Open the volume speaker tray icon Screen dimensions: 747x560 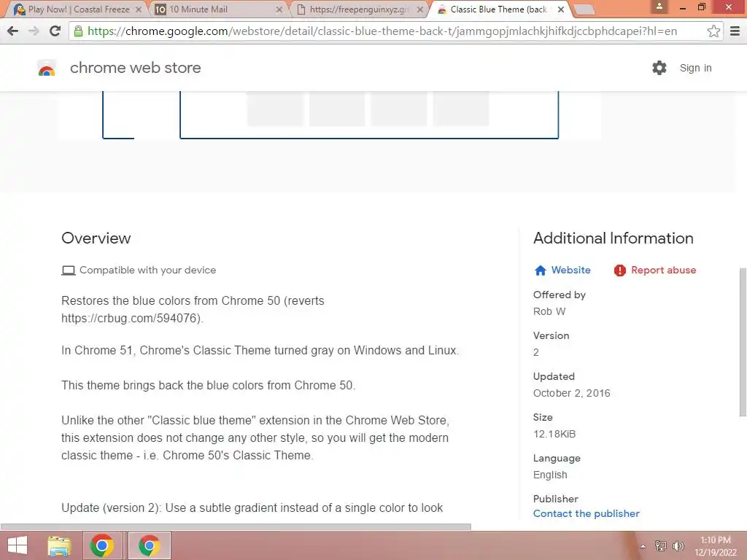pyautogui.click(x=678, y=545)
